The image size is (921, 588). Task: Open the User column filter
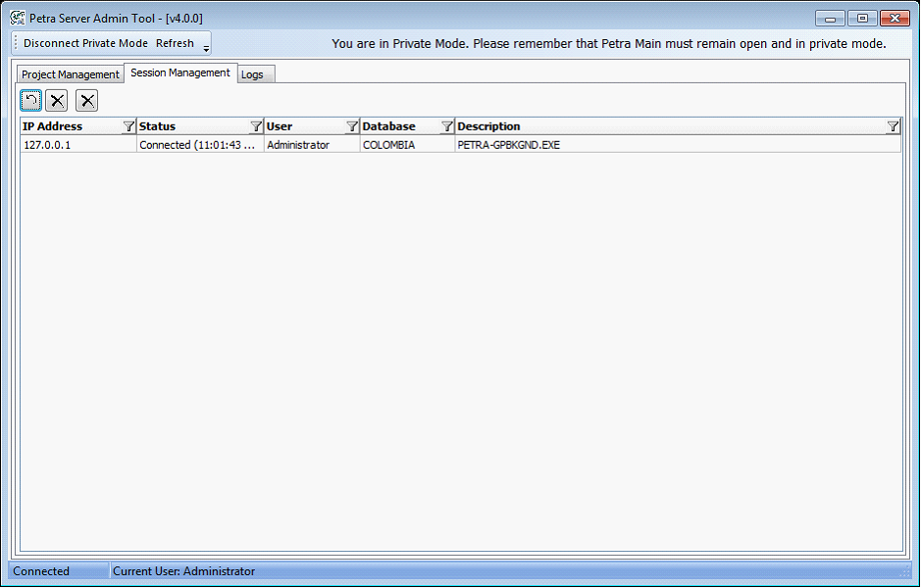(x=352, y=126)
